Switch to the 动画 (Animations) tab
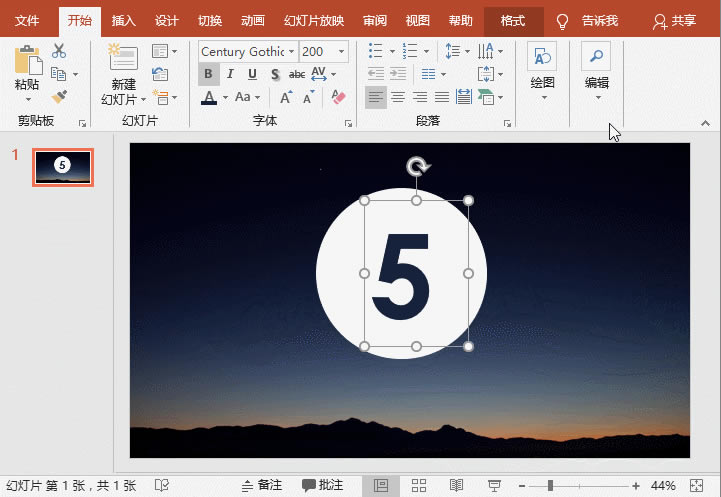The height and width of the screenshot is (497, 721). (253, 20)
